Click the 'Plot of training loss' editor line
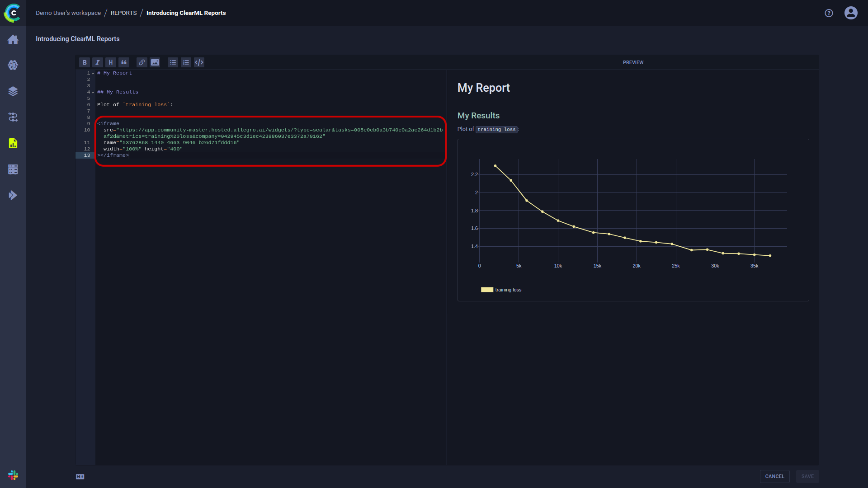868x488 pixels. [x=135, y=105]
